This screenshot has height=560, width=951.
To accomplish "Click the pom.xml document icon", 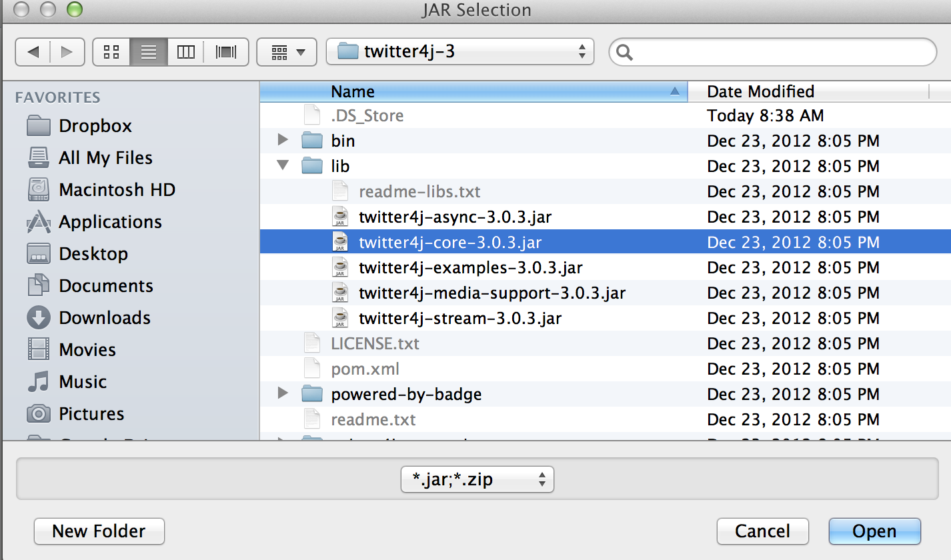I will 311,369.
